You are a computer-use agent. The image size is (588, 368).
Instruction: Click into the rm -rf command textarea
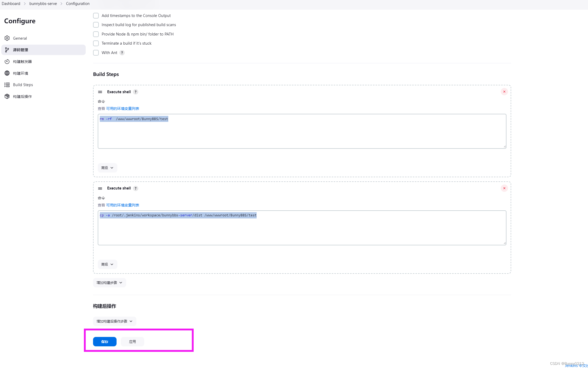(302, 131)
